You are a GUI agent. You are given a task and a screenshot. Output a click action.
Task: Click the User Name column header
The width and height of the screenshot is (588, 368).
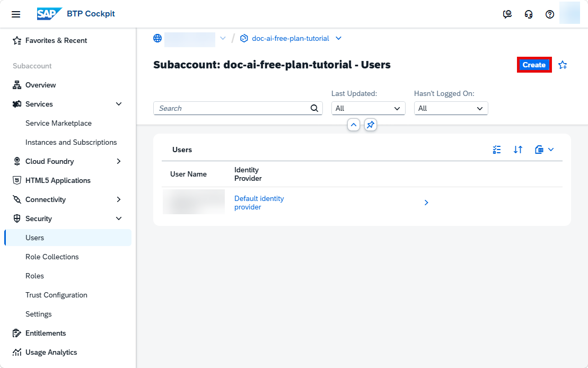[188, 174]
